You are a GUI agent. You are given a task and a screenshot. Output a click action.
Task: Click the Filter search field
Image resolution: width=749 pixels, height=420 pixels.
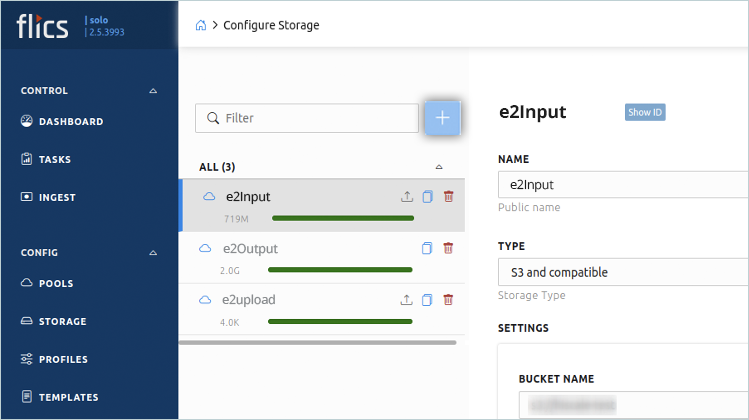307,118
